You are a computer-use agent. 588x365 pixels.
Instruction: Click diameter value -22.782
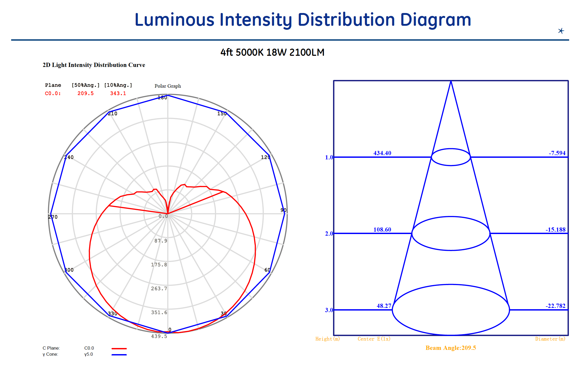tap(556, 306)
